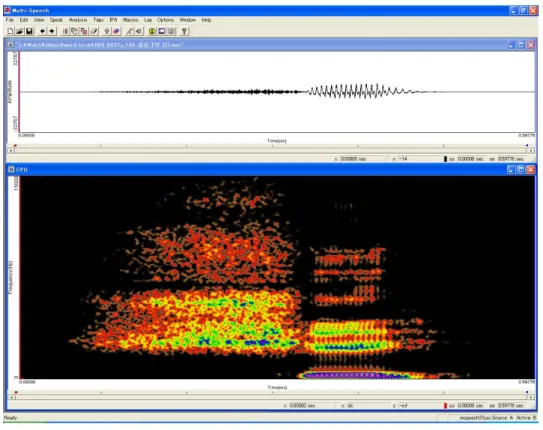Click the red start marker on spectrogram ruler
This screenshot has height=430, width=543.
[16, 392]
